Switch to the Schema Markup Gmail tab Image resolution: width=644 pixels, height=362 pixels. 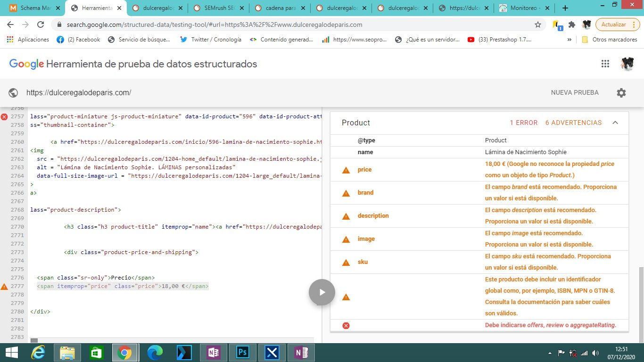[36, 8]
